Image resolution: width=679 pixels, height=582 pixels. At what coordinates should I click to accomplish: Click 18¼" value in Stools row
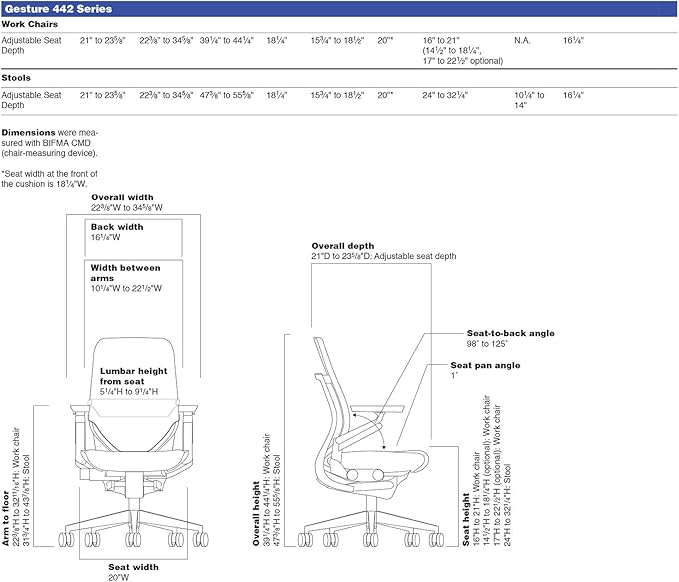[277, 95]
